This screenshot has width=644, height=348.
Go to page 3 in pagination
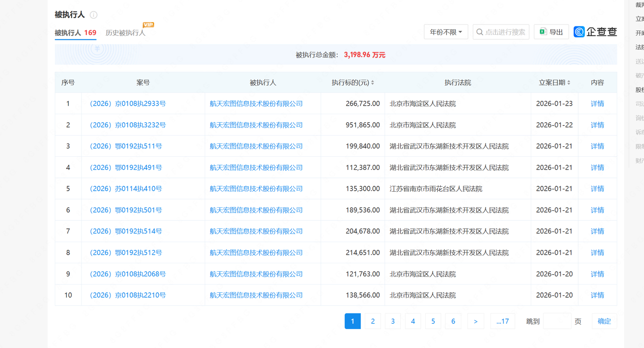point(393,321)
